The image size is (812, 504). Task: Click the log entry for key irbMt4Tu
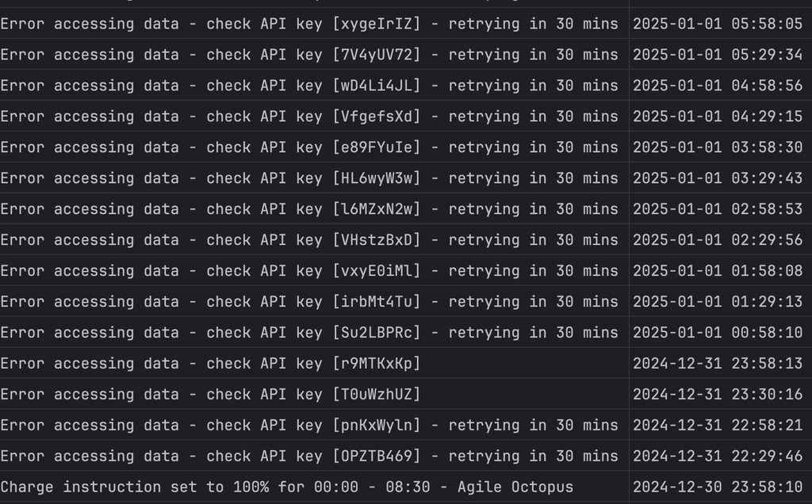pyautogui.click(x=309, y=302)
